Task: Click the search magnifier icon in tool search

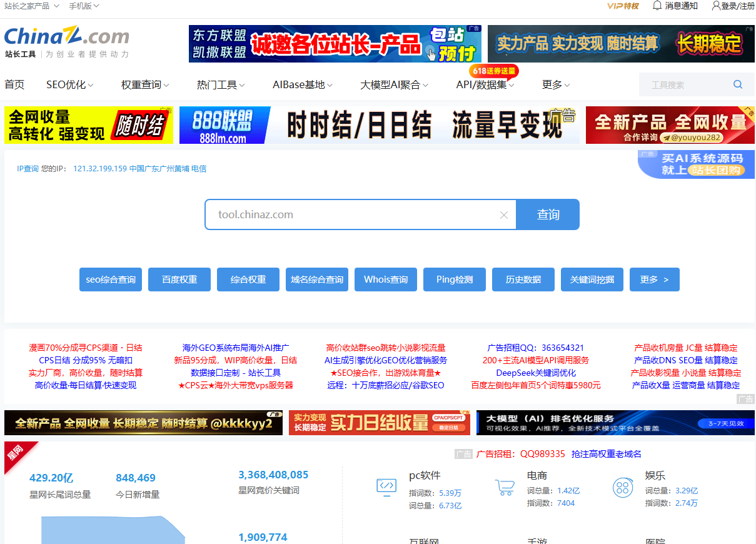Action: point(738,84)
